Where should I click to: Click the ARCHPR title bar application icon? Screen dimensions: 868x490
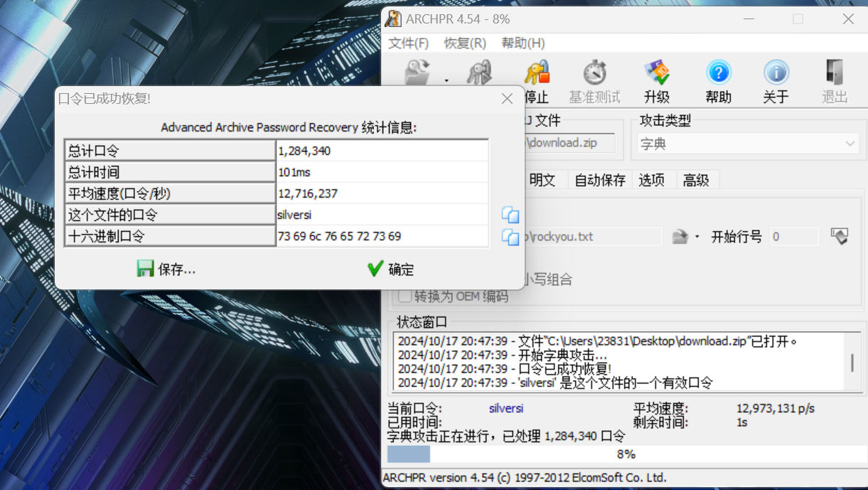[394, 19]
